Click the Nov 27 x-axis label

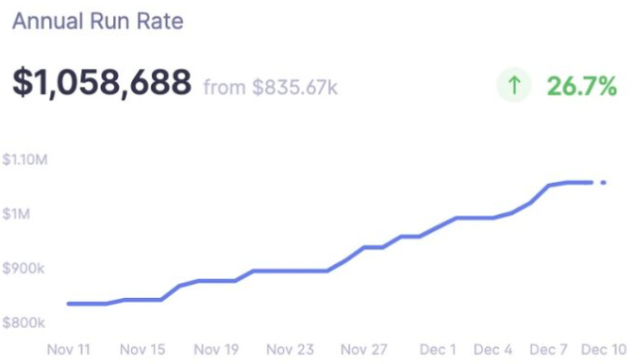[x=364, y=350]
